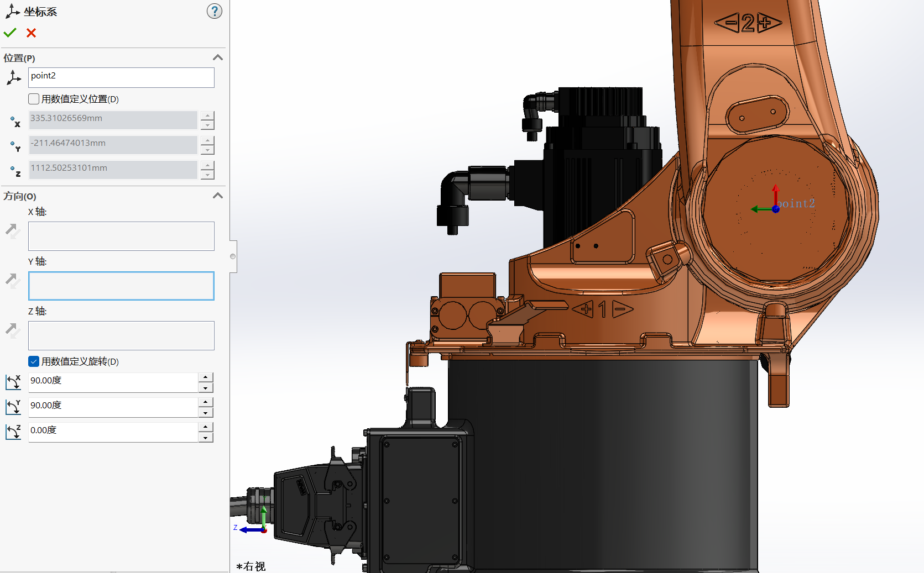Select the Z 轴 direction reference box
924x573 pixels.
(121, 335)
